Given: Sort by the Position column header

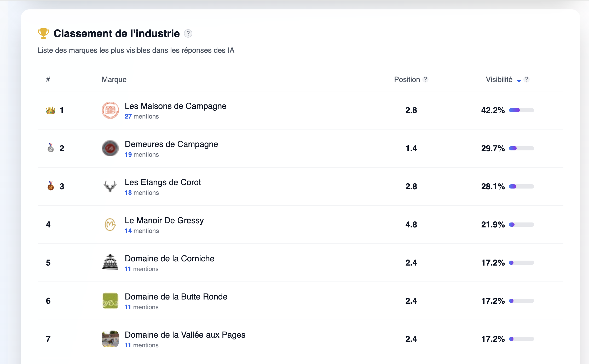Looking at the screenshot, I should point(407,79).
